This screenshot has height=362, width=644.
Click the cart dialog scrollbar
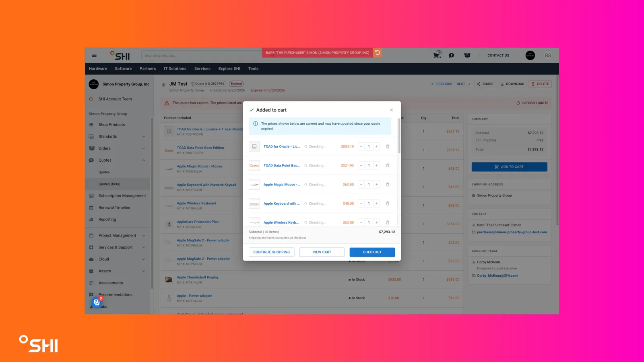(x=399, y=136)
